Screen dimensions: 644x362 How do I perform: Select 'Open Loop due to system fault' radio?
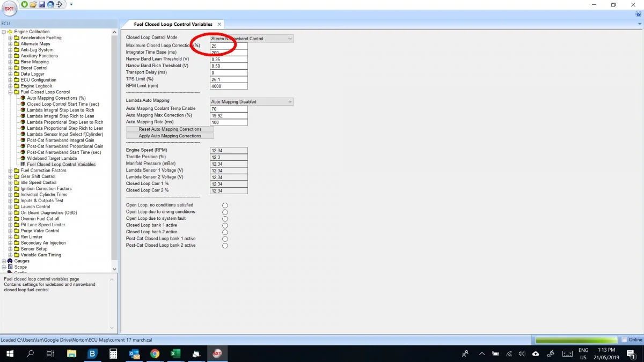coord(225,219)
